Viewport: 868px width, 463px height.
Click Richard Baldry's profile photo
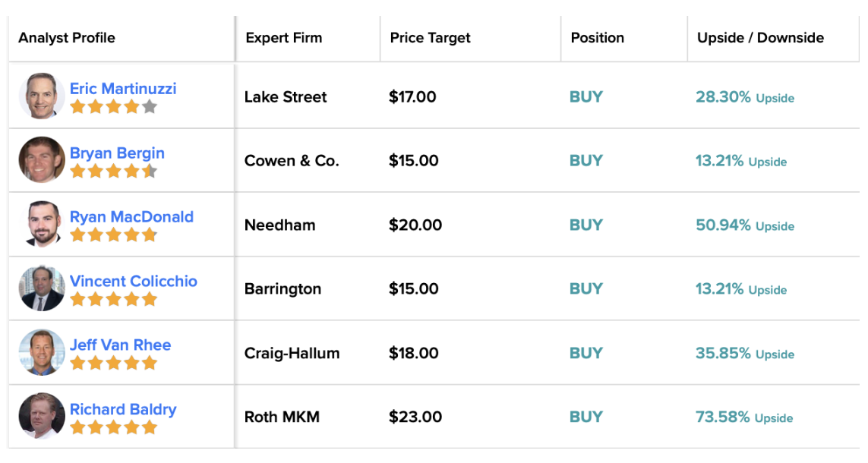point(42,416)
